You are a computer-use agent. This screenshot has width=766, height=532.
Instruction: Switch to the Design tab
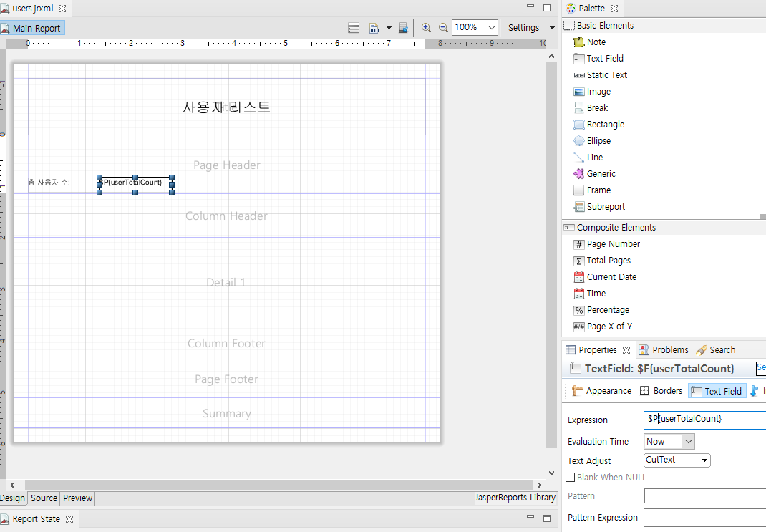click(x=12, y=498)
